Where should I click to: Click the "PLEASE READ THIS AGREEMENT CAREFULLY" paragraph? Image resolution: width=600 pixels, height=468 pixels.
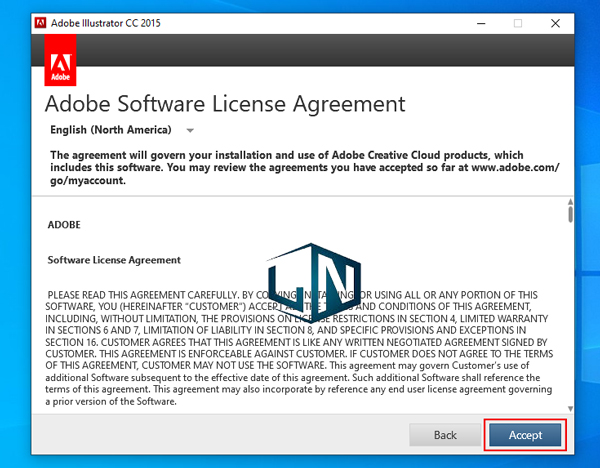tap(299, 348)
